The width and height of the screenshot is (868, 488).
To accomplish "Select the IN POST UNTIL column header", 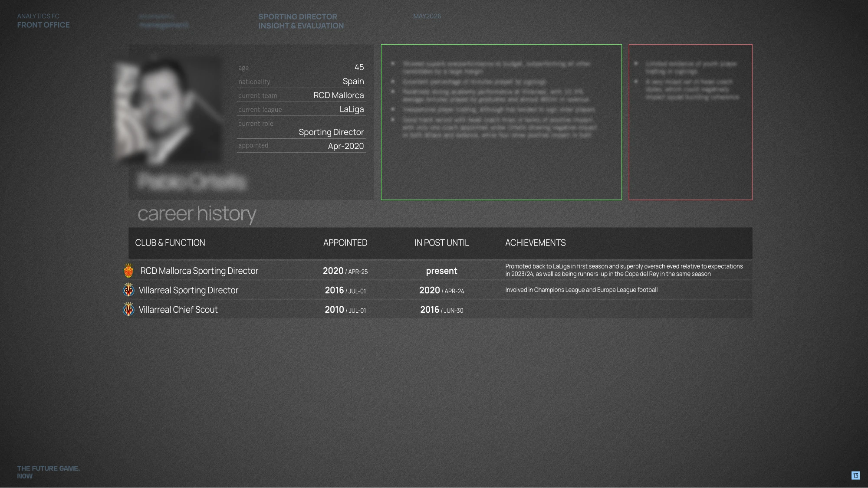I will (441, 243).
